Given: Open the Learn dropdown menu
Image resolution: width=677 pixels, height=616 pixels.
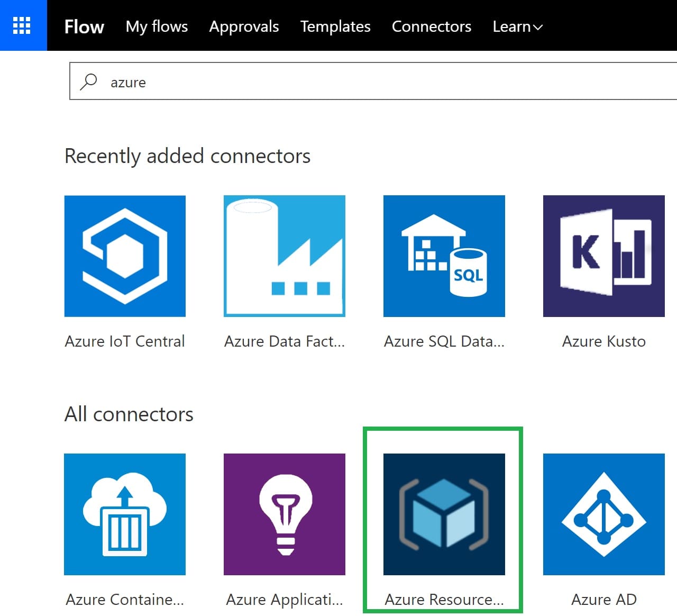Looking at the screenshot, I should [x=517, y=26].
